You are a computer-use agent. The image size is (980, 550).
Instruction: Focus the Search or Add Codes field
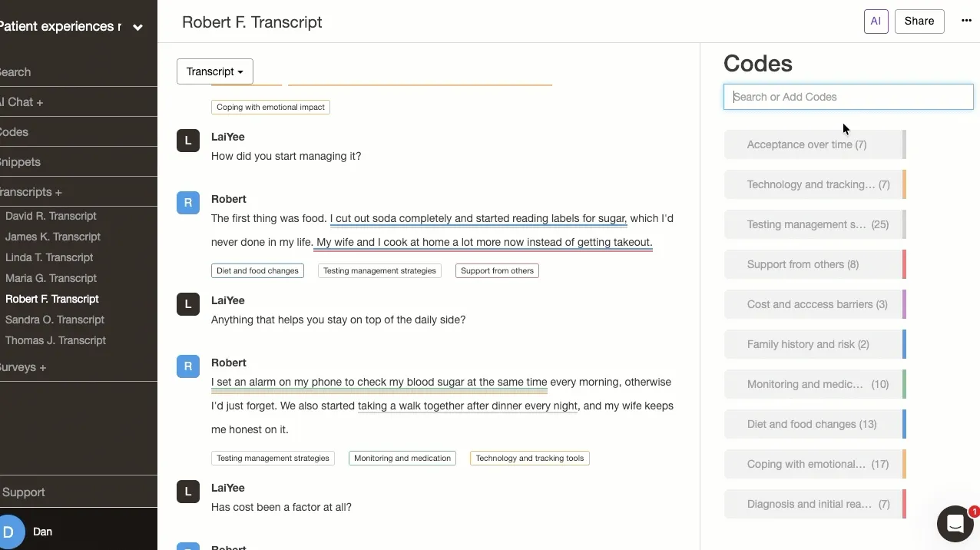849,97
